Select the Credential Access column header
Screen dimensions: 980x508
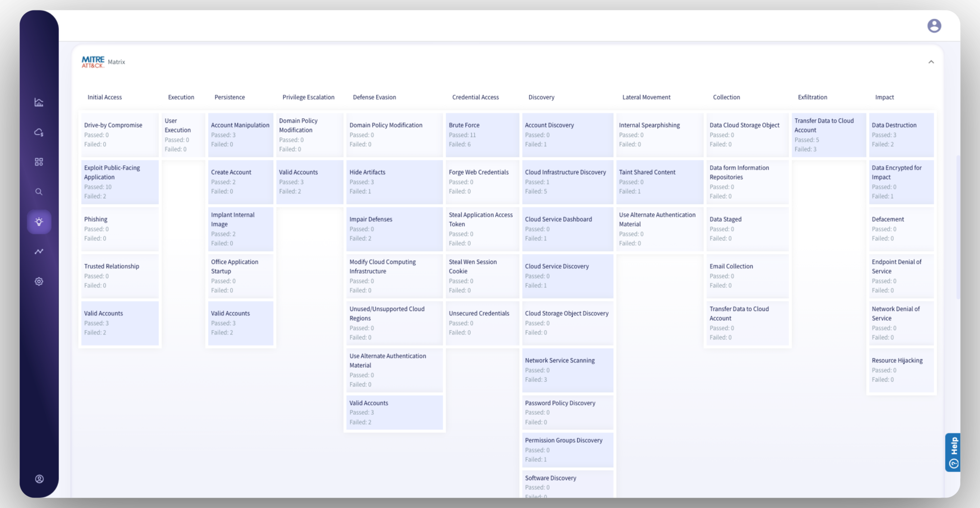pyautogui.click(x=475, y=97)
